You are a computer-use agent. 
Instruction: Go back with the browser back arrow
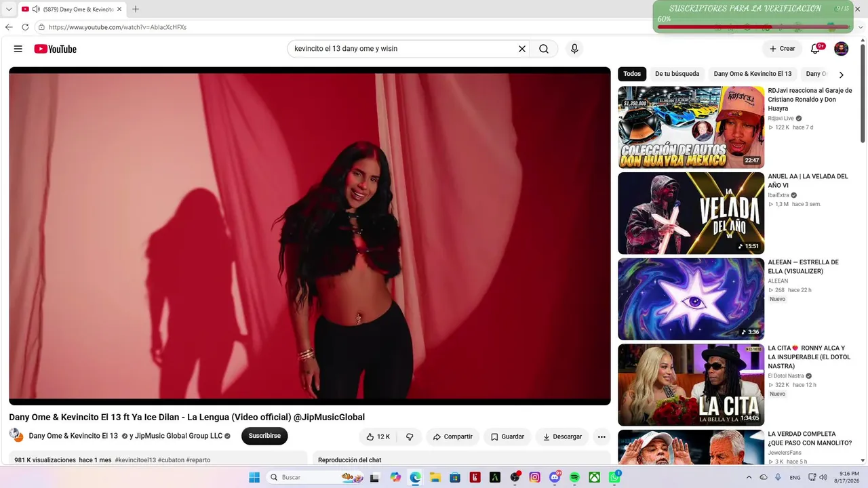point(9,27)
